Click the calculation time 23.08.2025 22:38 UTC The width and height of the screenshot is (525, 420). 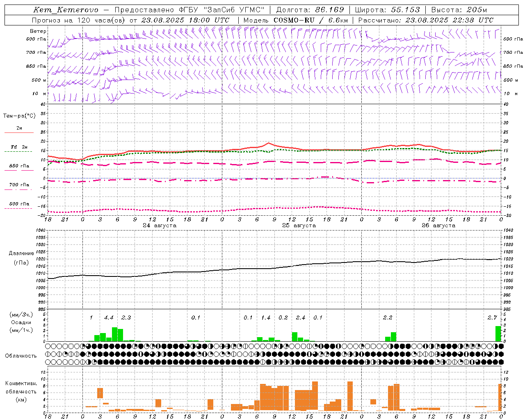coord(450,20)
